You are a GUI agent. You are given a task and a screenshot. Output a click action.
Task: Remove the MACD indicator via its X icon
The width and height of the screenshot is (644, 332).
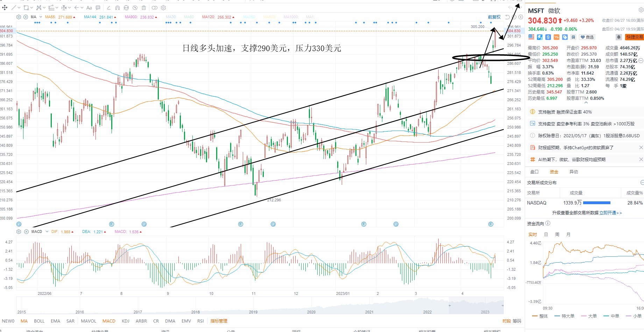(26, 231)
